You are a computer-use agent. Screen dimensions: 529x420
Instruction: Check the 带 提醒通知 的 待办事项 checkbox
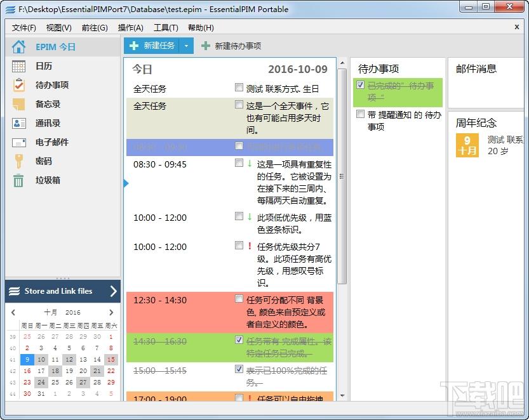click(x=361, y=114)
